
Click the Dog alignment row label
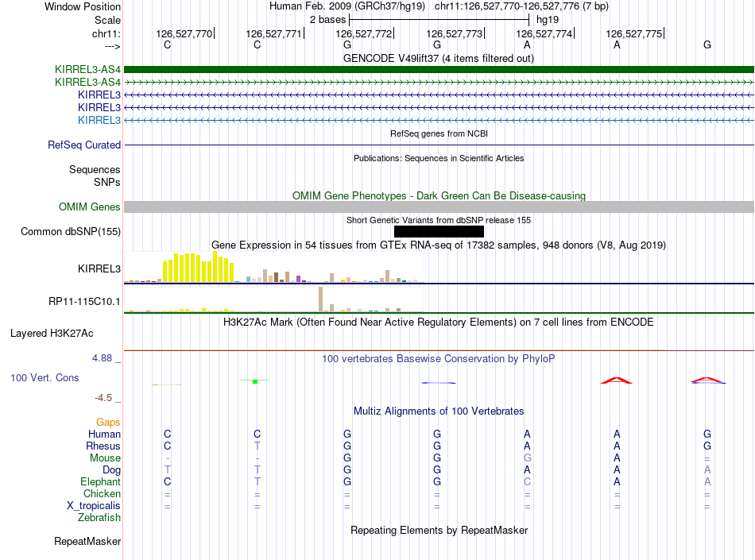[x=112, y=470]
